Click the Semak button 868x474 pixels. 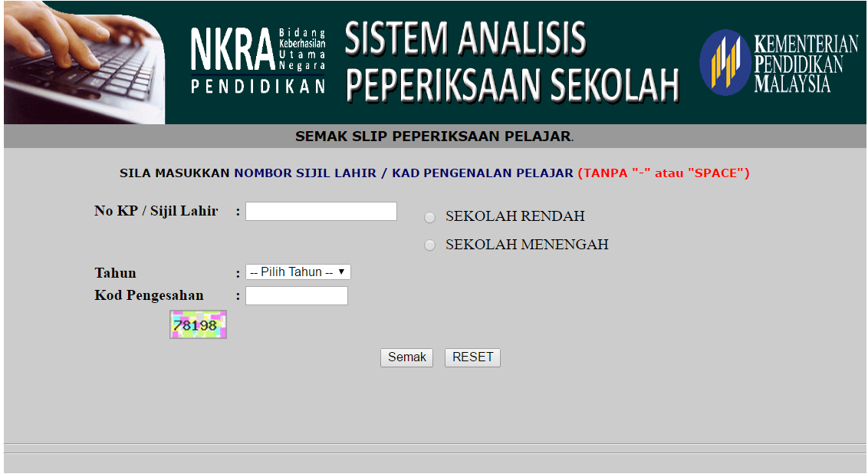point(407,357)
